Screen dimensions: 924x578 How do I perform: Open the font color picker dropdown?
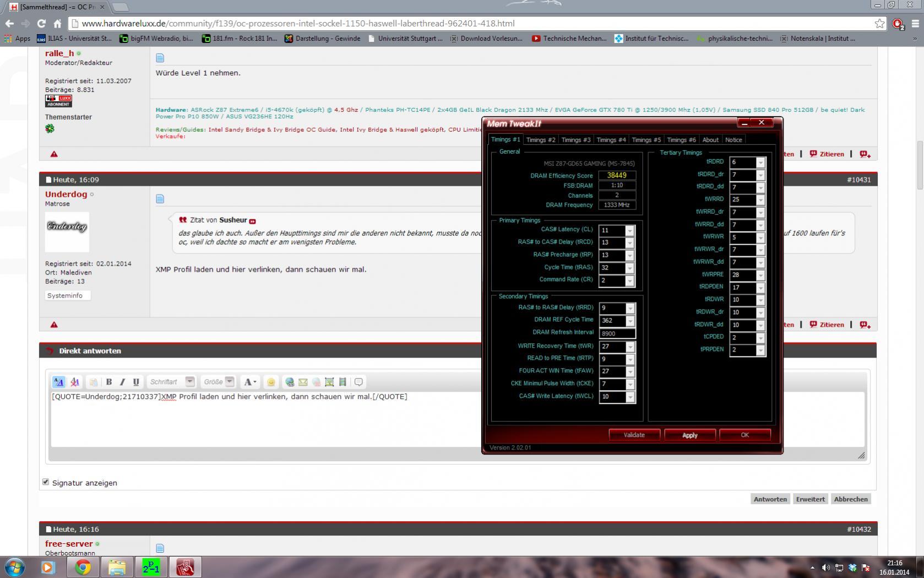249,382
